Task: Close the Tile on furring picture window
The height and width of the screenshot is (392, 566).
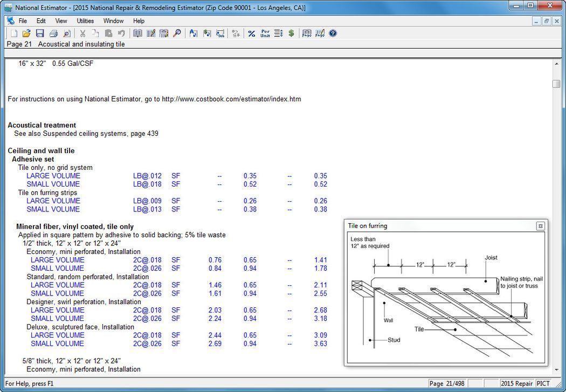Action: [x=540, y=226]
